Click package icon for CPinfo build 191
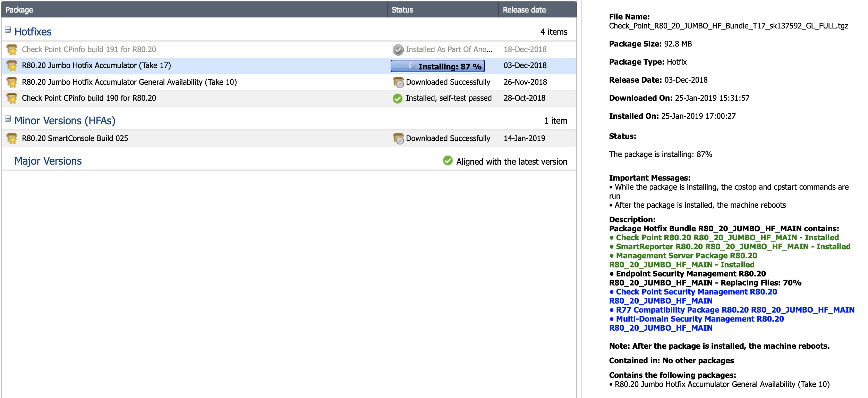 [12, 50]
